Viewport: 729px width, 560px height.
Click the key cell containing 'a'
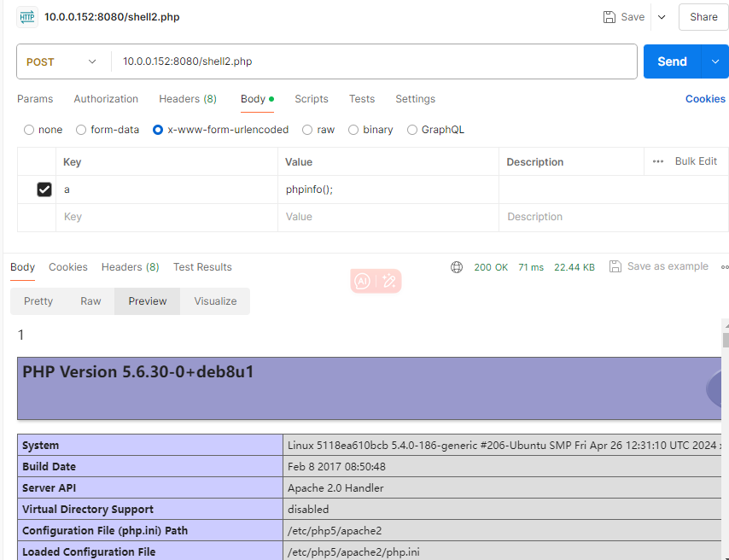coord(166,190)
